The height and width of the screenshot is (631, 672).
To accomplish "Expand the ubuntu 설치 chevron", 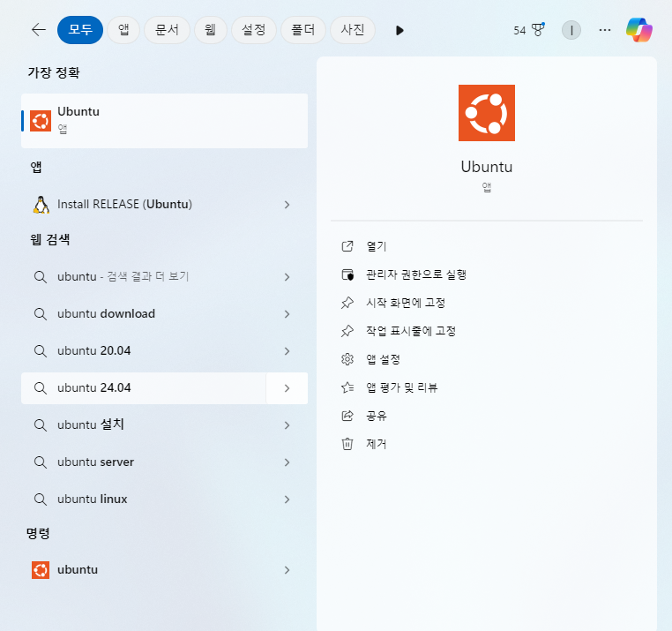I will click(287, 425).
